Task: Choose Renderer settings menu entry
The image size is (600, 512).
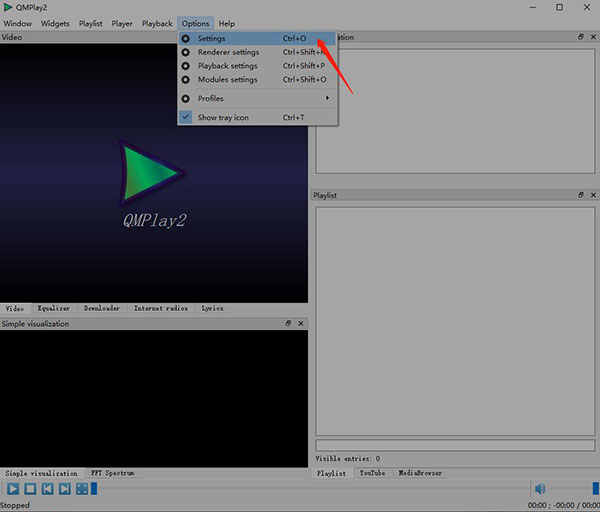Action: pos(258,52)
